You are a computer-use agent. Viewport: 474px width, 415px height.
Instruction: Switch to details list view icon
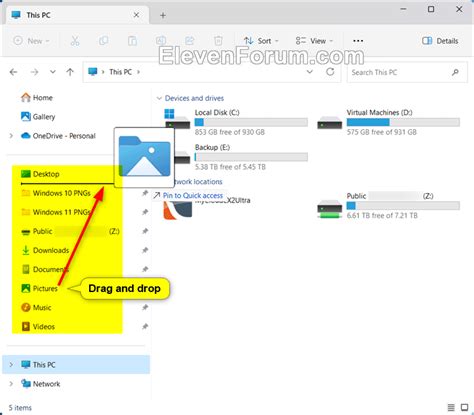coord(451,407)
